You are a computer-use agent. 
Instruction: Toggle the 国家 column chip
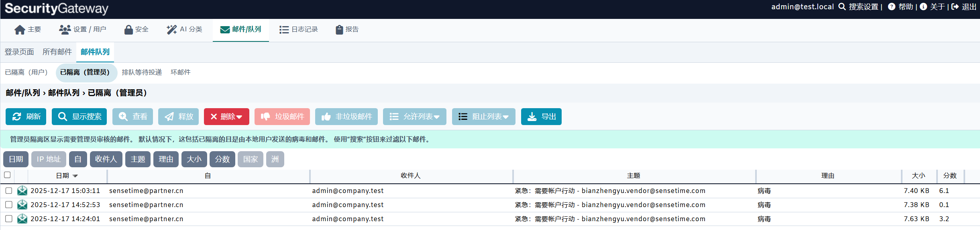[251, 159]
